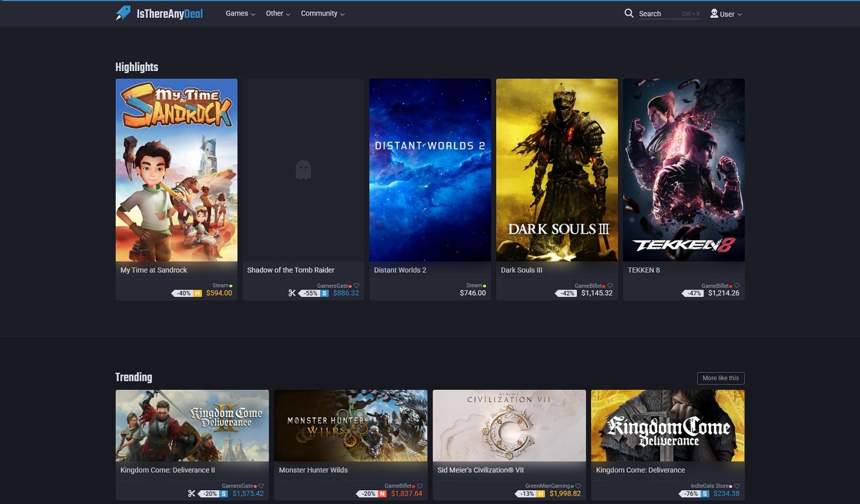The height and width of the screenshot is (504, 860).
Task: Click the ghost placeholder image for Shadow of the Tomb Raider
Action: tap(303, 170)
